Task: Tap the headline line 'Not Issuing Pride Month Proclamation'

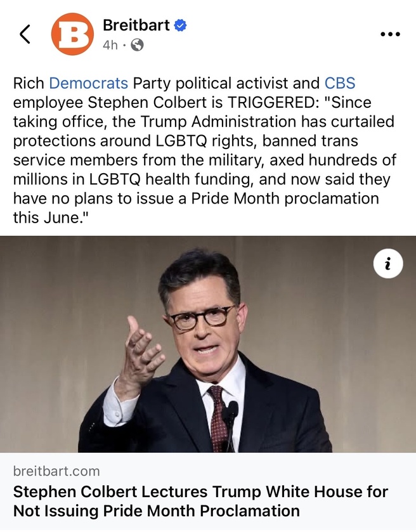Action: tap(157, 511)
